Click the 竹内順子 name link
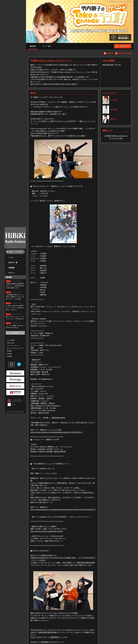This screenshot has width=138, height=644. pyautogui.click(x=114, y=100)
